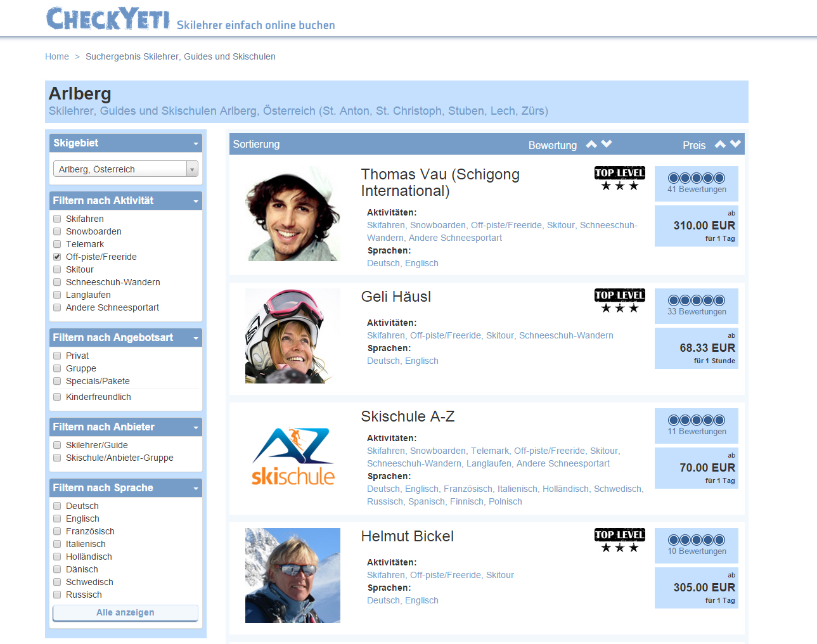Screen dimensions: 817x644
Task: Enable the Snowboarden activity filter
Action: point(57,231)
